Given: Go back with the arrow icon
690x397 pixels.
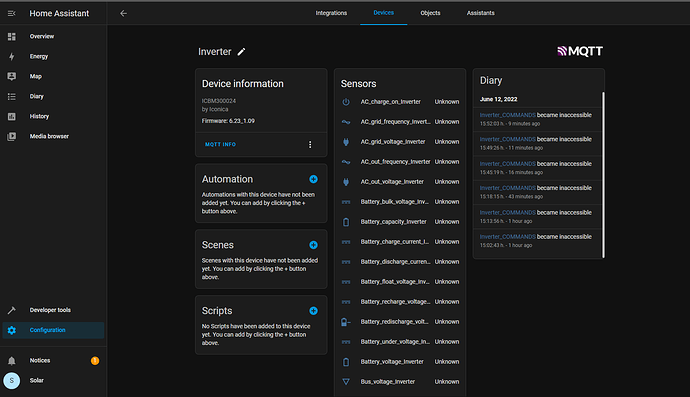Looking at the screenshot, I should [x=124, y=13].
